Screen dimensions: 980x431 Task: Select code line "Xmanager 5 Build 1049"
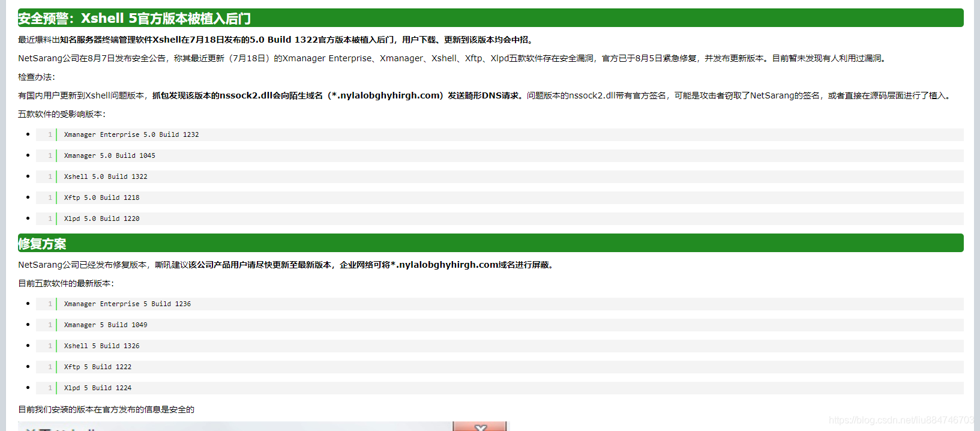[x=106, y=325]
